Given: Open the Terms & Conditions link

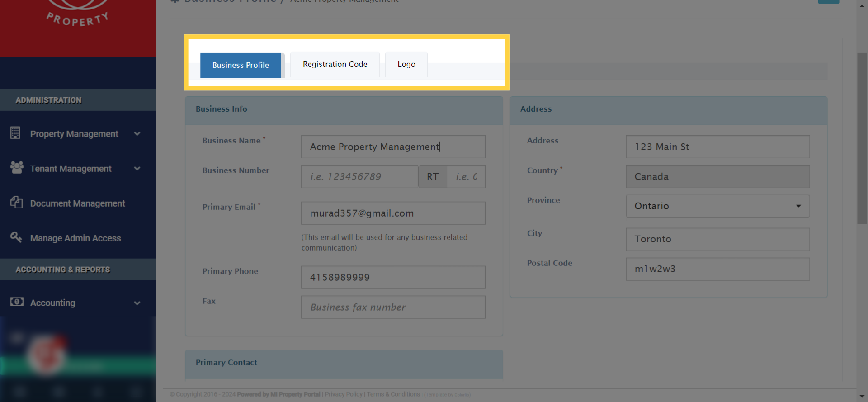Looking at the screenshot, I should coord(393,394).
